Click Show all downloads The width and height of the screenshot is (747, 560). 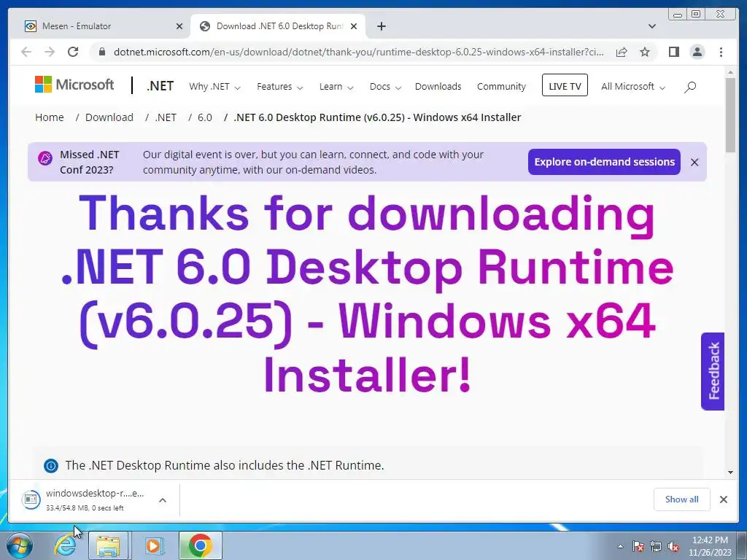(682, 499)
